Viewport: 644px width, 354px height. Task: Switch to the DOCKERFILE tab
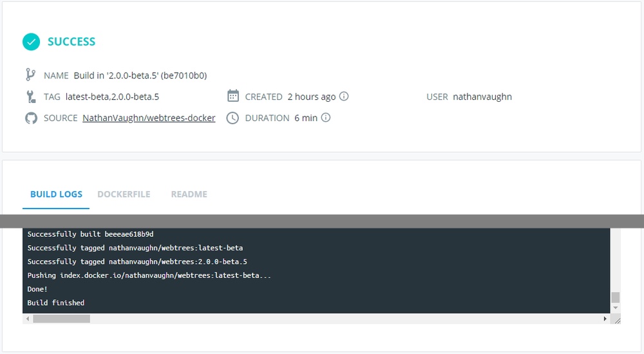[124, 194]
